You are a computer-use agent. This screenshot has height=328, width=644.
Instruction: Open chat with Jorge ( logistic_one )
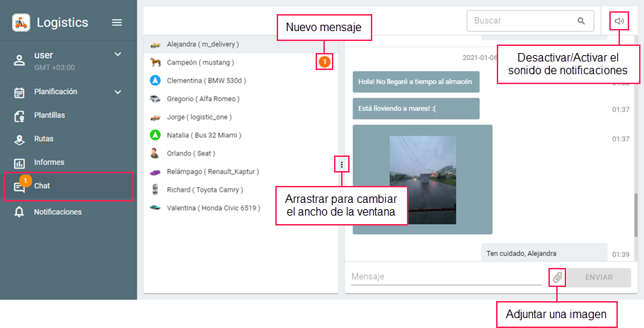click(241, 117)
